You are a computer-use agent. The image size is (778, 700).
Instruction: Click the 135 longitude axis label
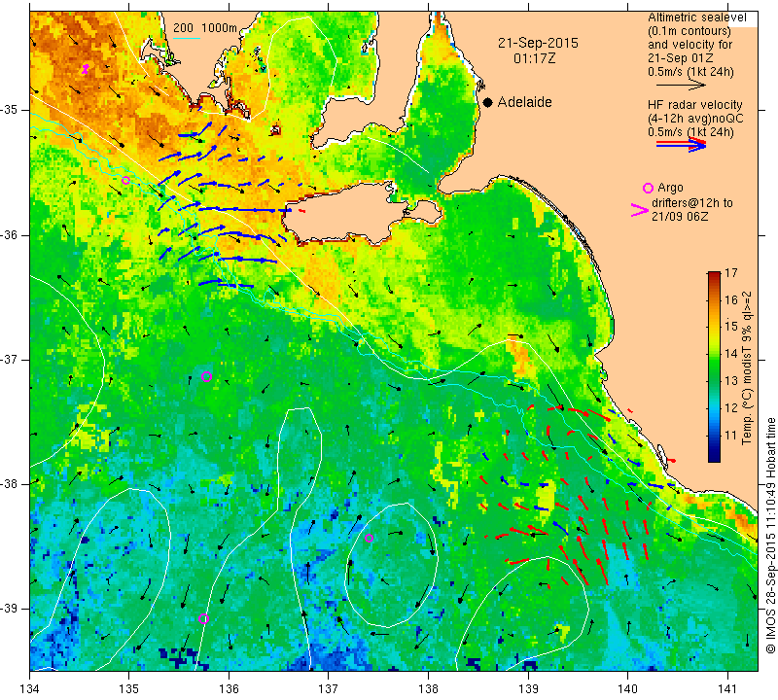pyautogui.click(x=129, y=688)
